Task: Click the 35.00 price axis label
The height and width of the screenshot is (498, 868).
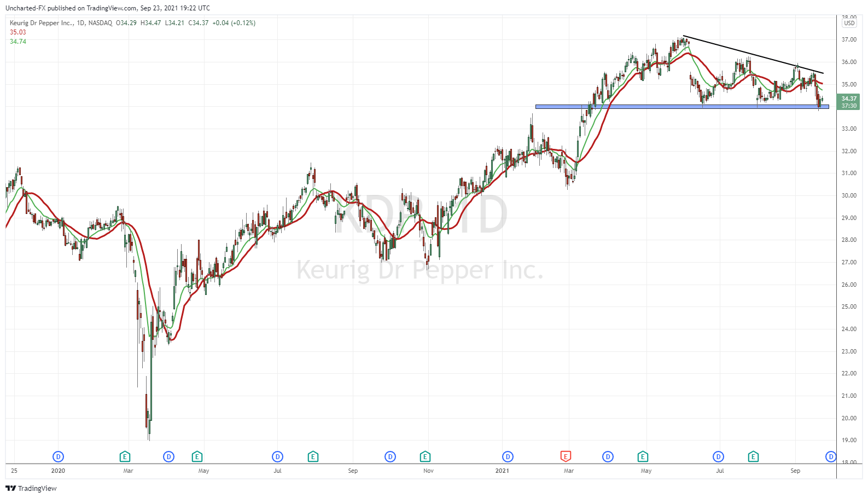Action: [x=849, y=84]
